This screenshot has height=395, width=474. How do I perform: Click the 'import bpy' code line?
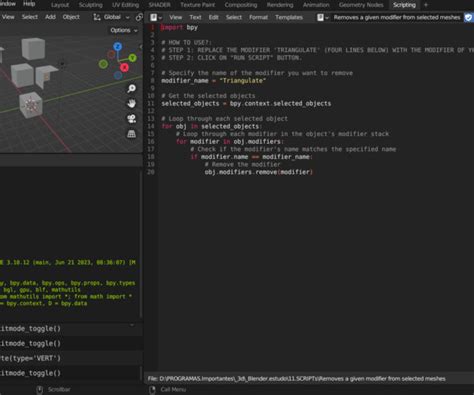coord(179,28)
